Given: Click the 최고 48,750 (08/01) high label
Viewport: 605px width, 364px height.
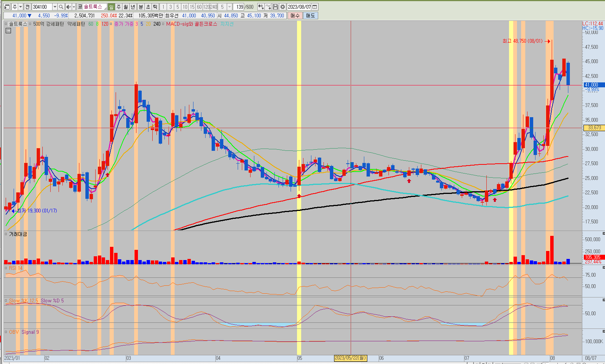Looking at the screenshot, I should coord(522,41).
